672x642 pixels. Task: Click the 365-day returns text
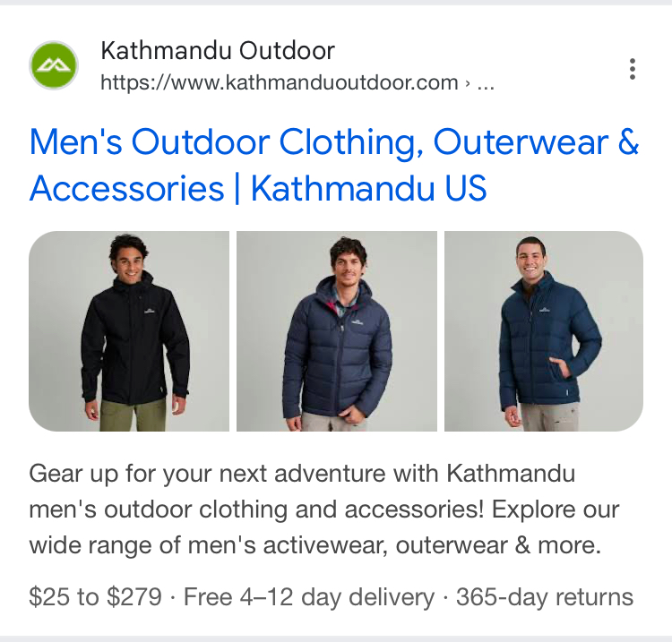point(545,596)
